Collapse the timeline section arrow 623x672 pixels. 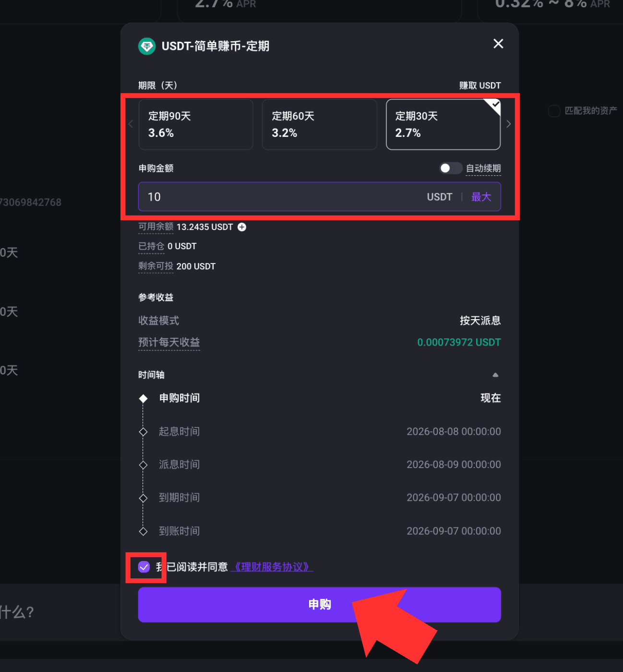tap(495, 375)
